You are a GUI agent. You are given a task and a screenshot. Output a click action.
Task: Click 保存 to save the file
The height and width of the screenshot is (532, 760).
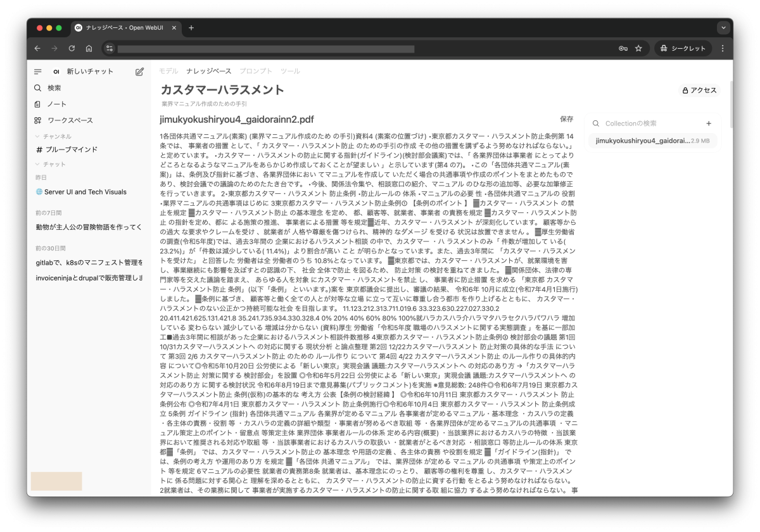(567, 118)
